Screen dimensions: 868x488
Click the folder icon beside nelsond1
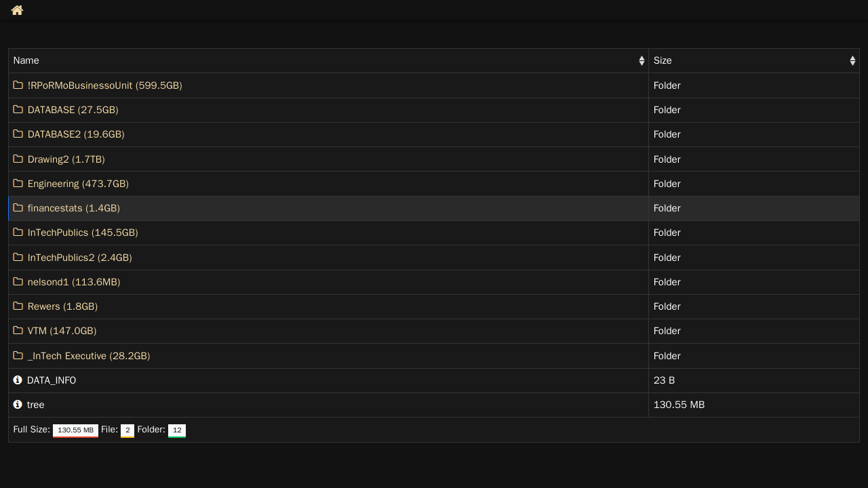point(18,282)
